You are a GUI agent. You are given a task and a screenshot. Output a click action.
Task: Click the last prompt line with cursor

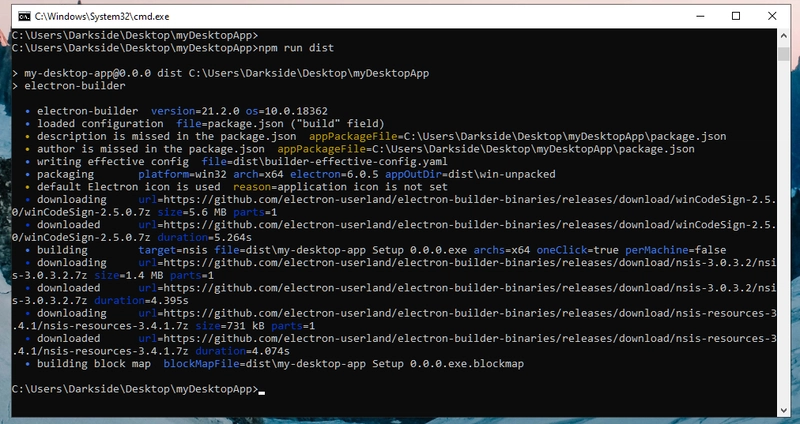[x=138, y=389]
